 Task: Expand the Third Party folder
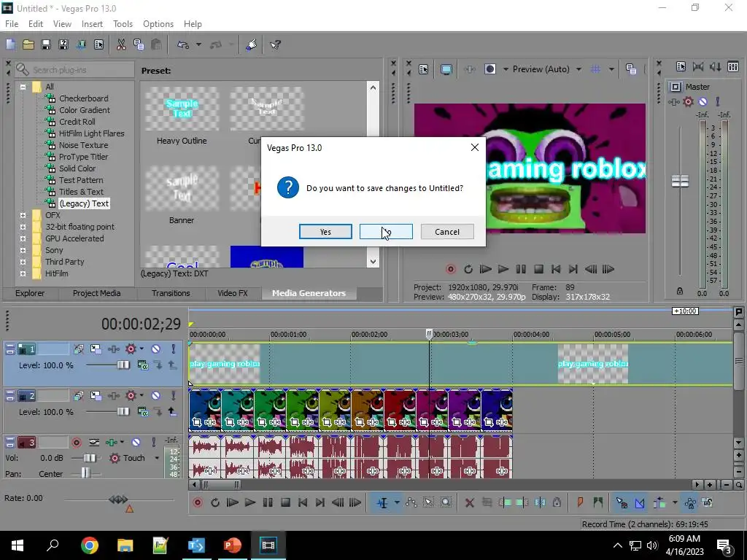[23, 262]
